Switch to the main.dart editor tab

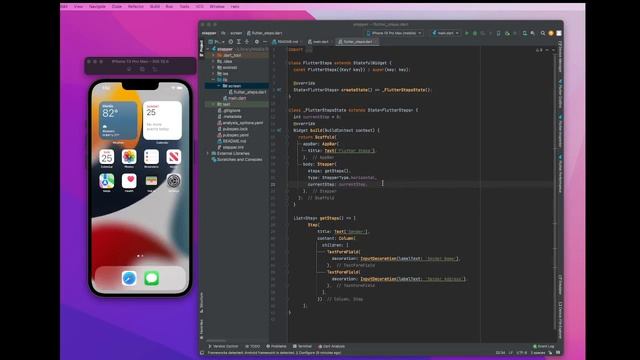click(319, 42)
